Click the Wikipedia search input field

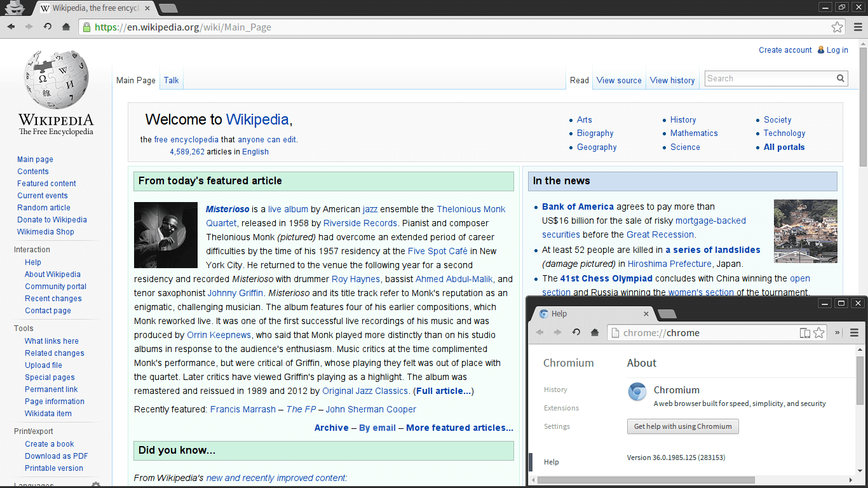[x=769, y=79]
